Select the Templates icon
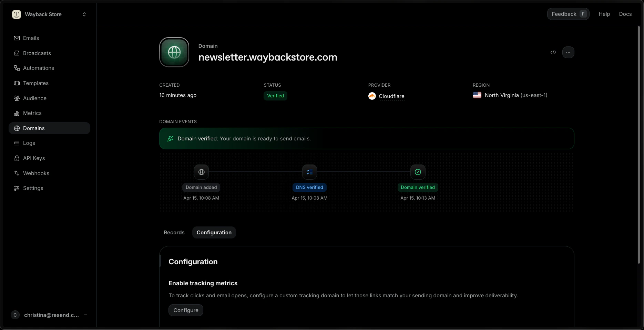This screenshot has height=330, width=644. coord(17,83)
